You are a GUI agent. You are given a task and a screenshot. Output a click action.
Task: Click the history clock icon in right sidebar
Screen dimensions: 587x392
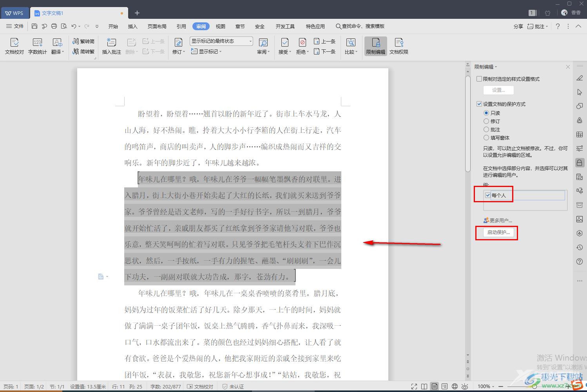(580, 247)
